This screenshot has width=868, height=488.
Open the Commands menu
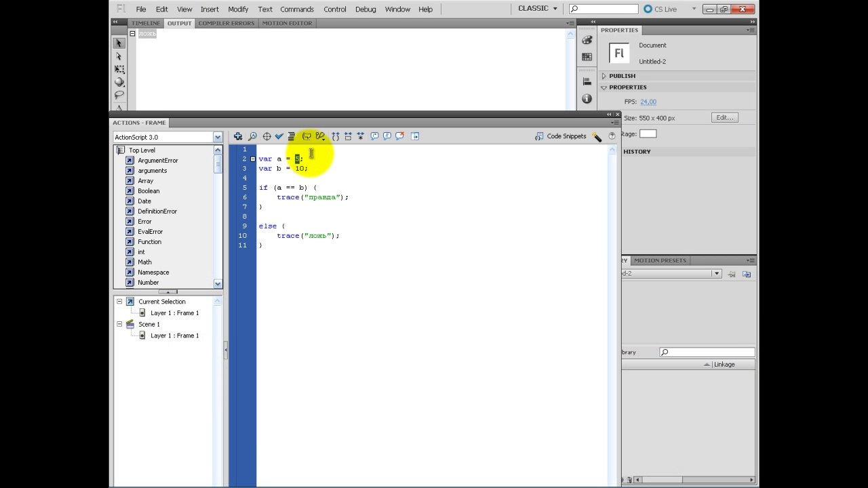(297, 9)
